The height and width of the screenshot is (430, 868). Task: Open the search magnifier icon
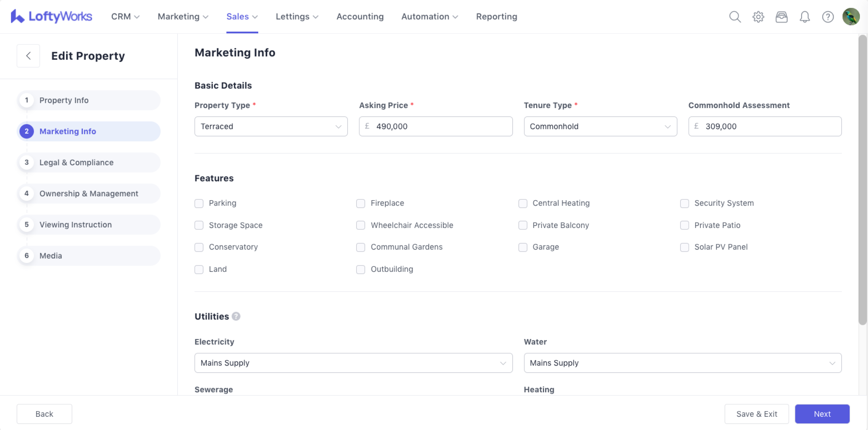[735, 17]
